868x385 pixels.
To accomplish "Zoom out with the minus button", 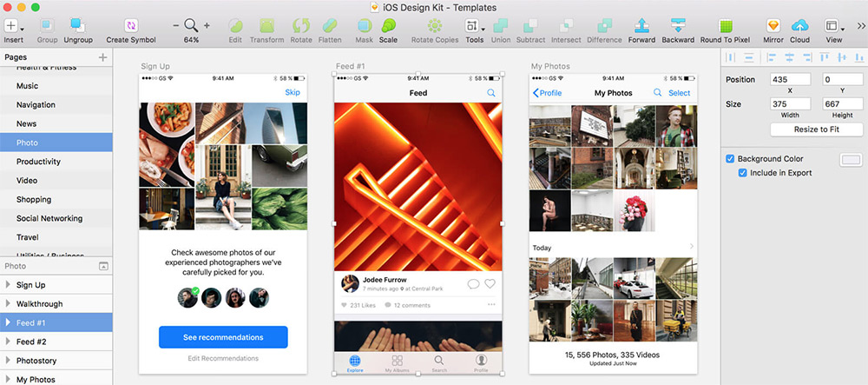I will (x=176, y=25).
